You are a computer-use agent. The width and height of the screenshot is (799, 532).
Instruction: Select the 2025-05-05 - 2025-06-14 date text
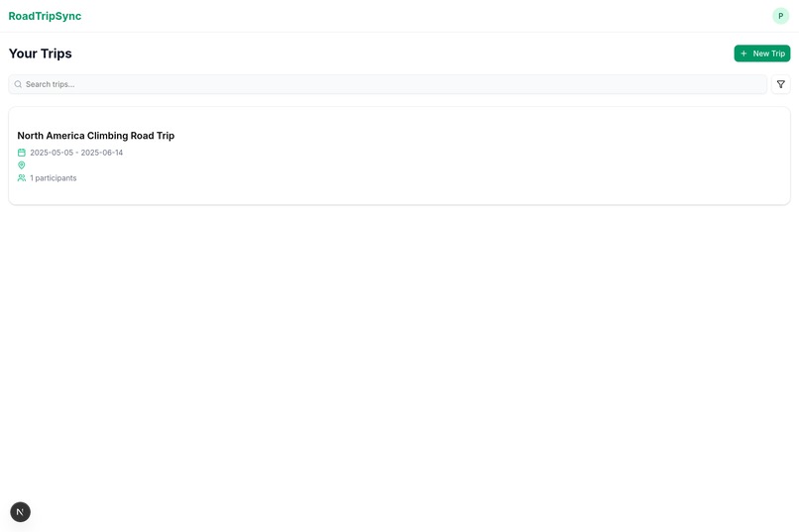click(76, 153)
